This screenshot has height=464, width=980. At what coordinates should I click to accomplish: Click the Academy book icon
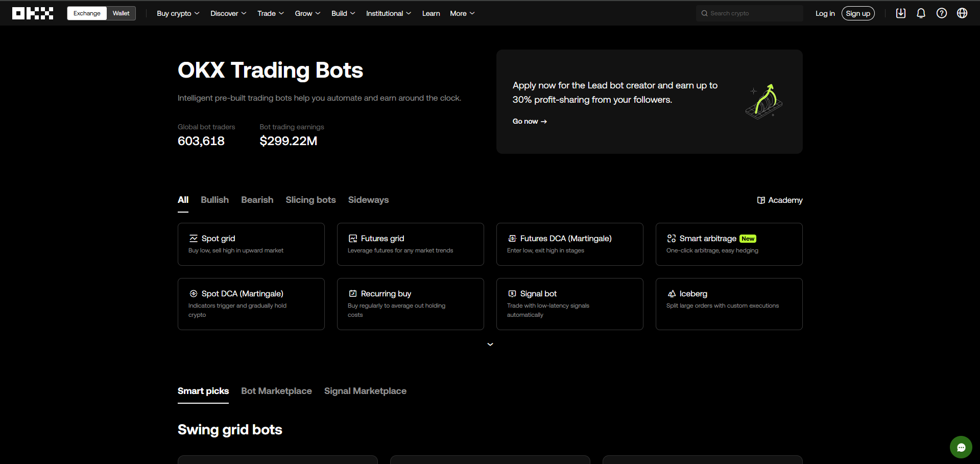[x=761, y=200]
